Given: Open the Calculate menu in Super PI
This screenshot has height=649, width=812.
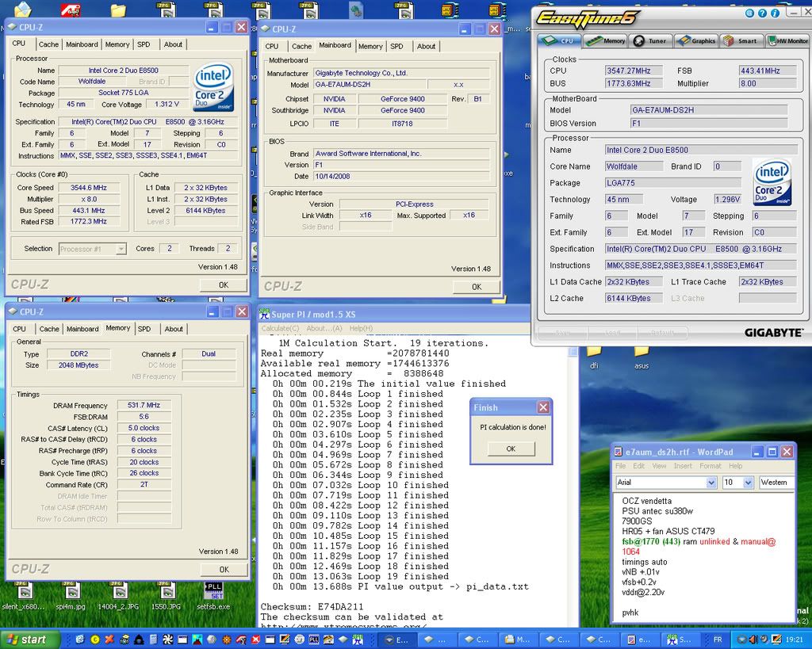Looking at the screenshot, I should pyautogui.click(x=280, y=328).
